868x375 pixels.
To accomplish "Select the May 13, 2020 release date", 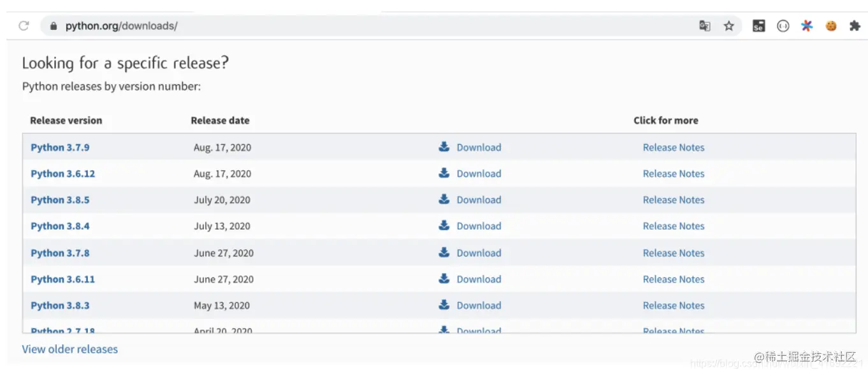I will click(x=222, y=305).
